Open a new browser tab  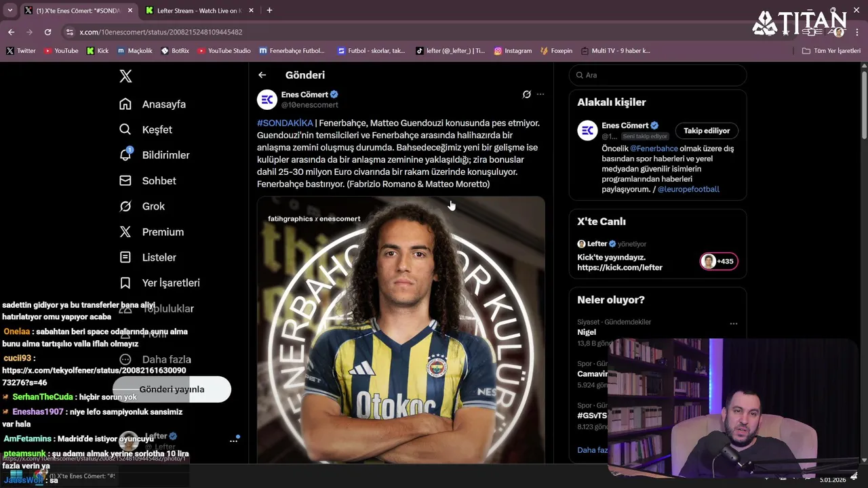point(269,10)
